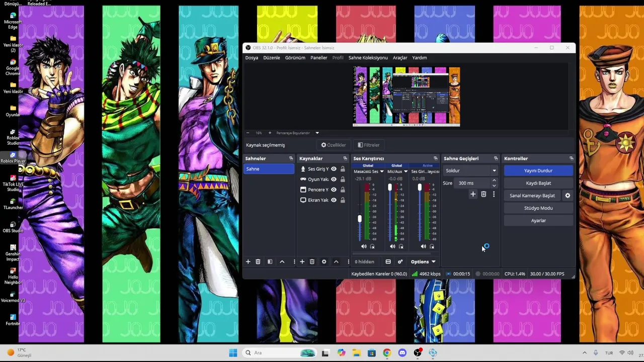Viewport: 644px width, 362px height.
Task: Open the Sahne Koleksiyonu menu
Action: 368,57
